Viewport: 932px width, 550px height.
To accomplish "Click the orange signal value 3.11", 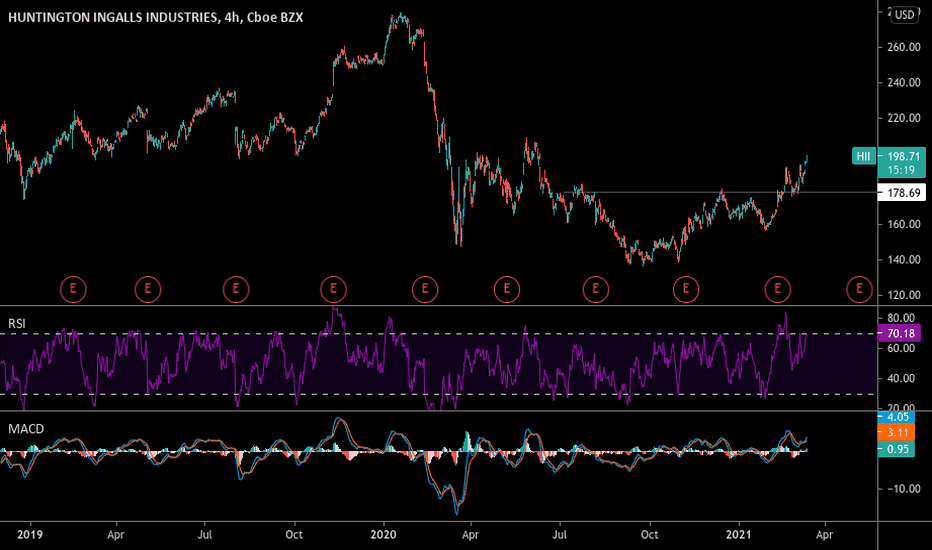I will pos(897,433).
